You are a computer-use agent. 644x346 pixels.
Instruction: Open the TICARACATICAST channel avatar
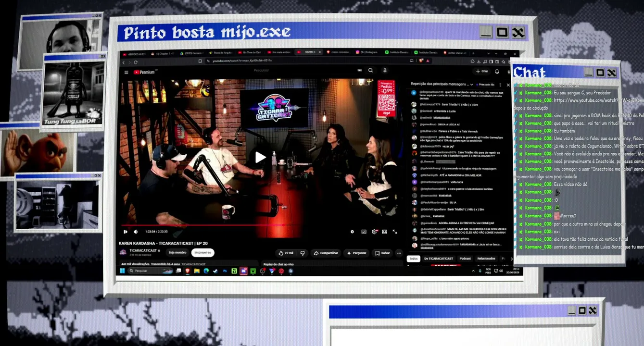(123, 252)
